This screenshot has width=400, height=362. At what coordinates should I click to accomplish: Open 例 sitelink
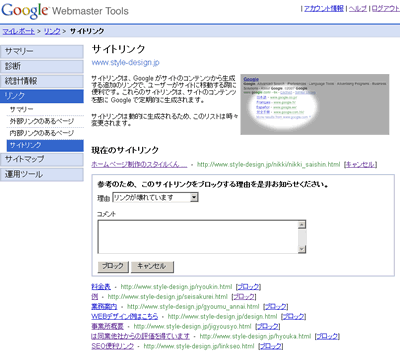tap(95, 297)
